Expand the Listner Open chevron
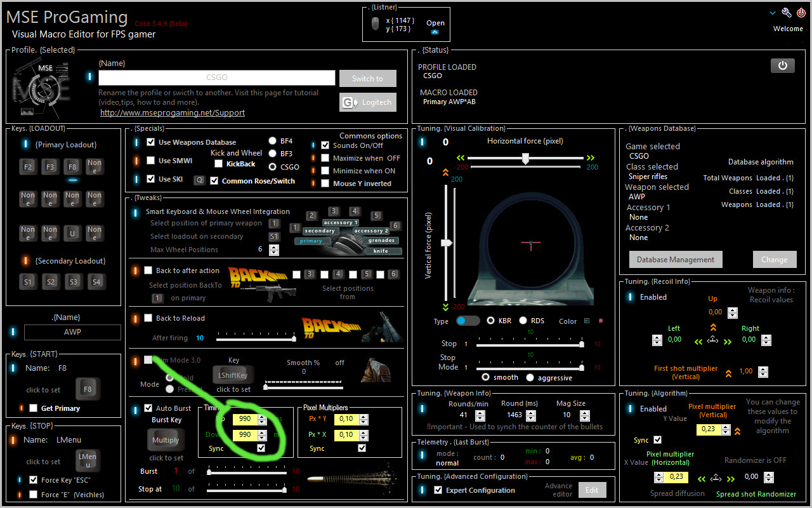Screen dimensions: 812x508 click(435, 32)
